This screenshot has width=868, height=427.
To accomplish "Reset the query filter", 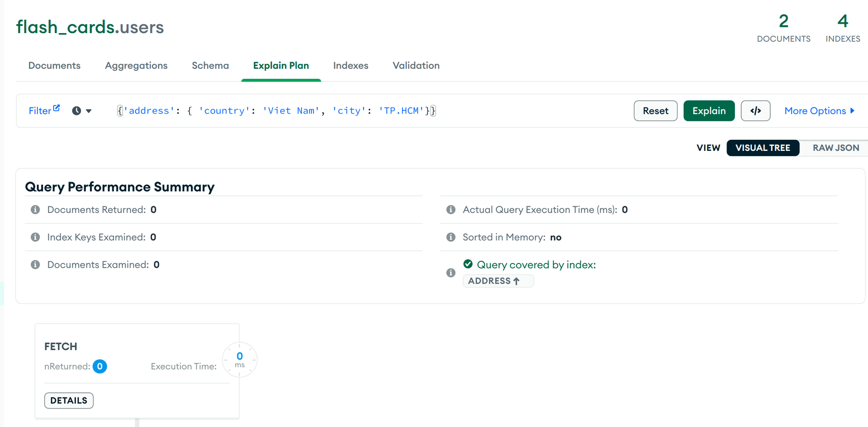I will (655, 111).
